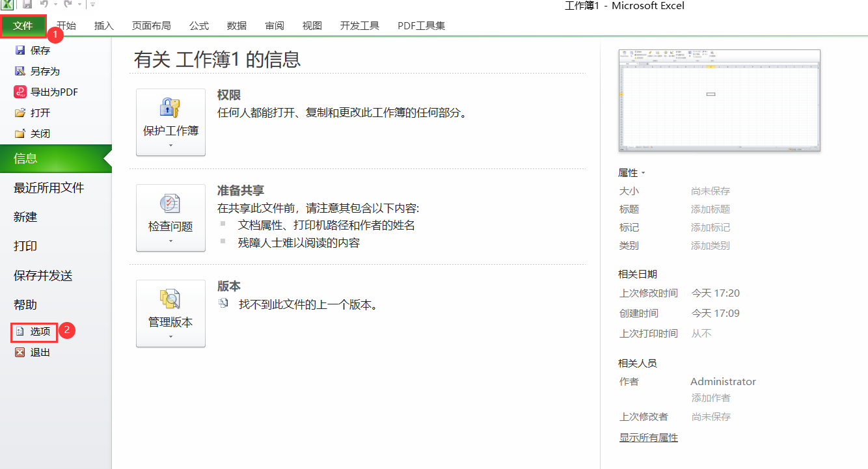Viewport: 868px width, 469px height.
Task: Click the Excel application icon
Action: (7, 5)
